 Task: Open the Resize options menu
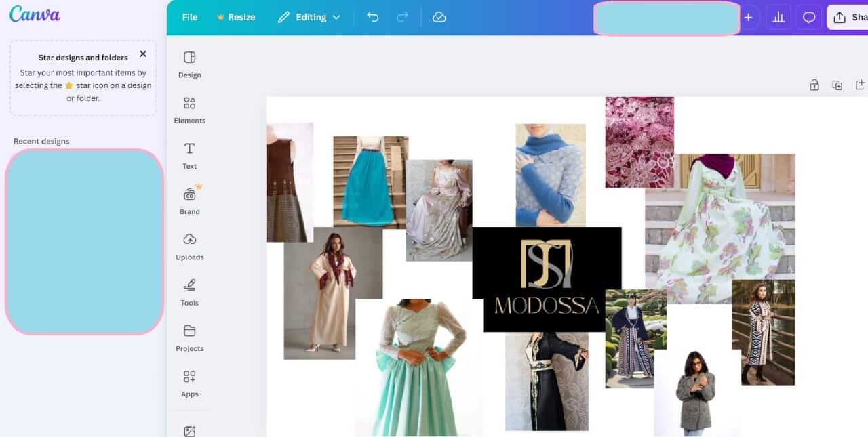pyautogui.click(x=235, y=17)
